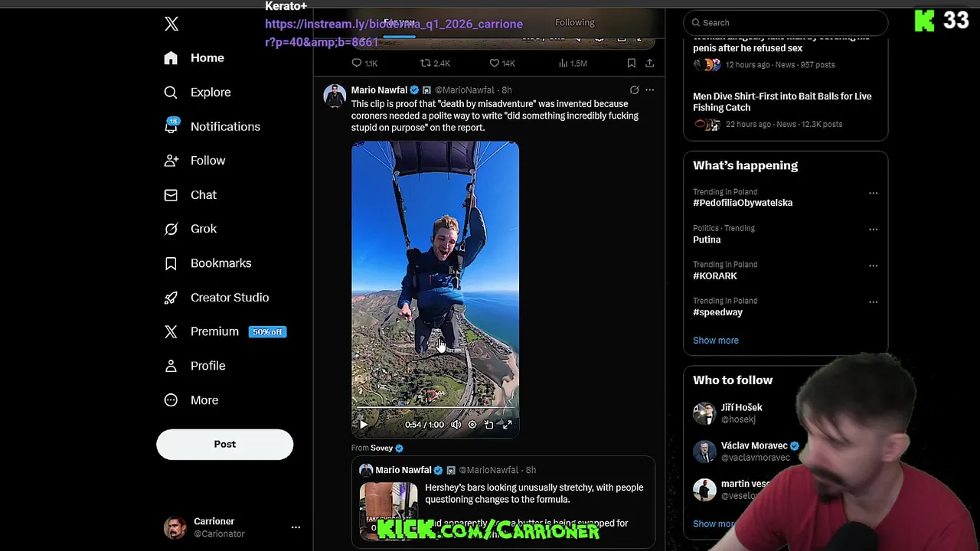
Task: Open Mario Nawfal's name on the skydiving post
Action: [x=379, y=90]
